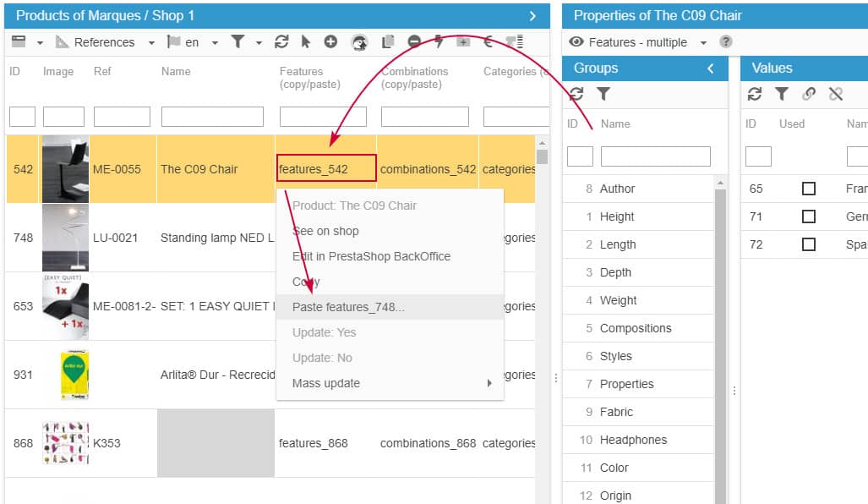Click the Name filter field in Groups
868x504 pixels.
coord(655,156)
